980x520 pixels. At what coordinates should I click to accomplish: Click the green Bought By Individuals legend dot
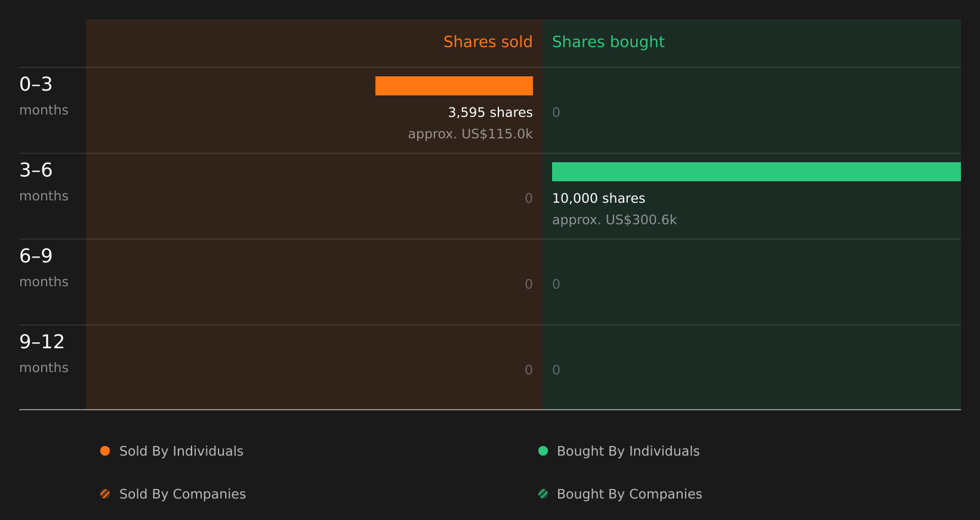[543, 451]
